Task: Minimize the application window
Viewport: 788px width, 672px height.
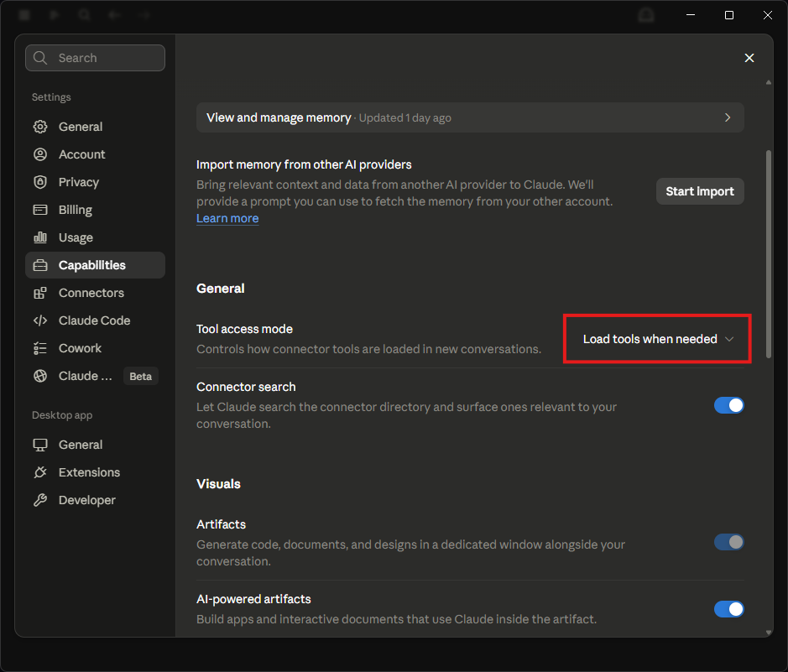Action: pyautogui.click(x=691, y=15)
